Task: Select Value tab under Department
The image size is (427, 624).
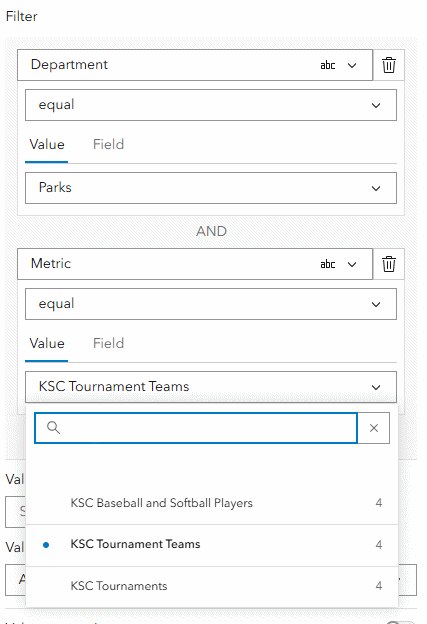Action: point(47,144)
